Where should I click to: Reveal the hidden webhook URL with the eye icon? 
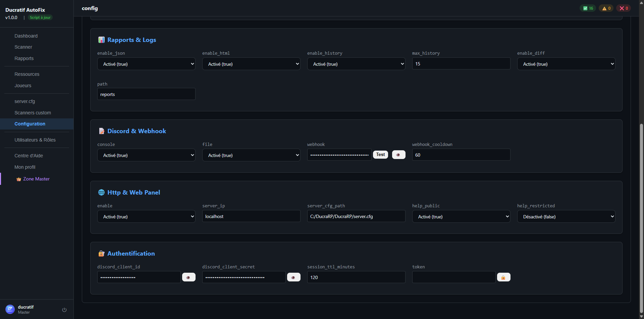(398, 155)
